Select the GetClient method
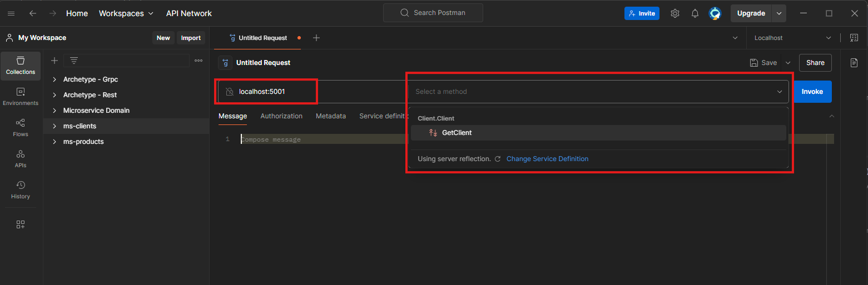This screenshot has width=868, height=285. point(598,133)
